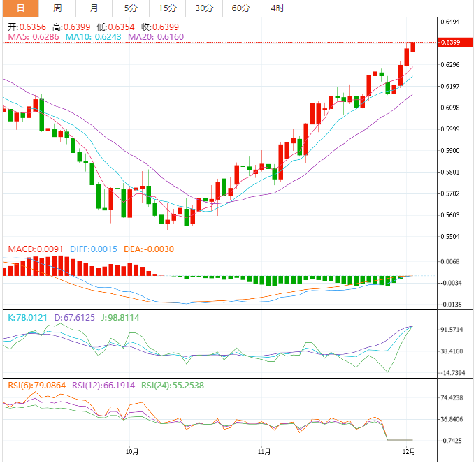Click the 高:0.6399 high price text
476x468 pixels.
tap(71, 27)
